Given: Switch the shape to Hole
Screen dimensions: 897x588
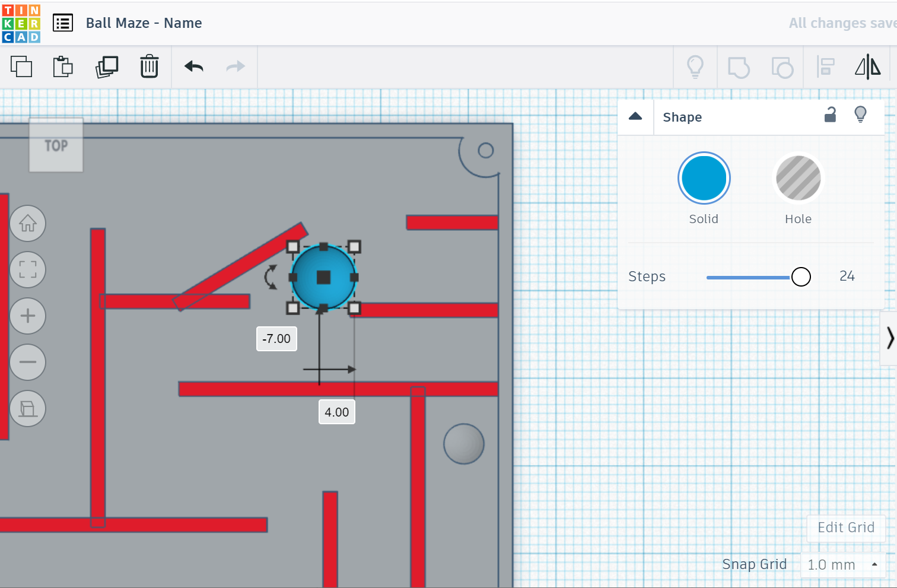Looking at the screenshot, I should [798, 178].
